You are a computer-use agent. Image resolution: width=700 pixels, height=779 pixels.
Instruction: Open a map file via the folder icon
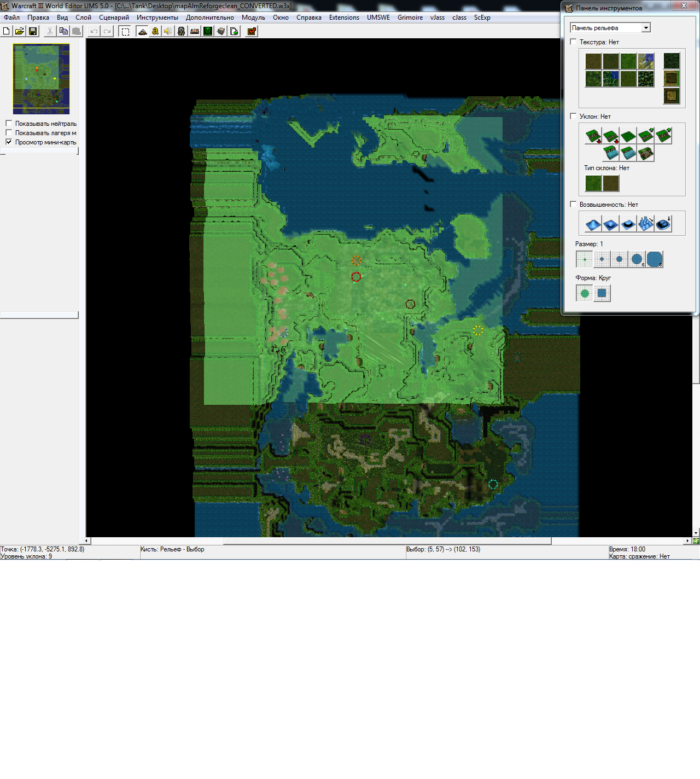20,31
